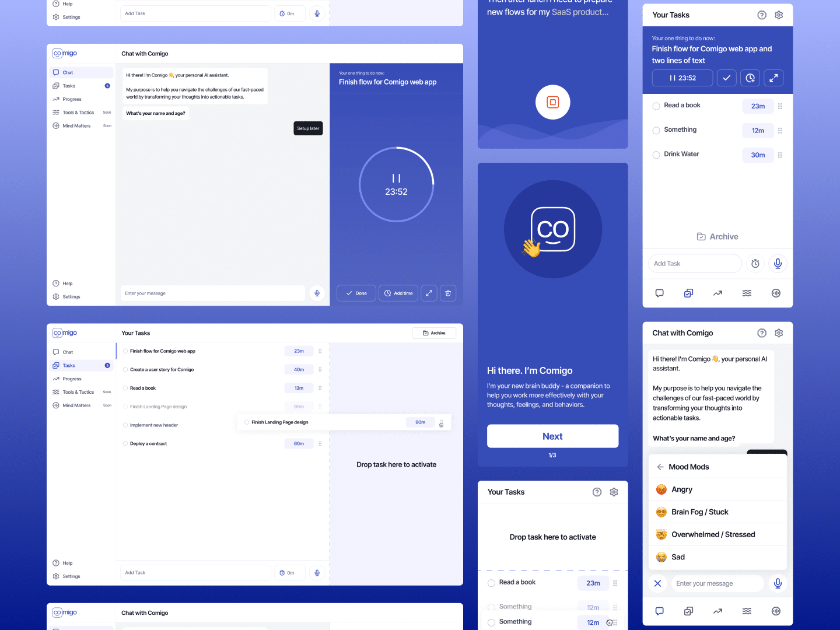The image size is (840, 630).
Task: Pause the 23:52 circular timer
Action: [x=396, y=178]
